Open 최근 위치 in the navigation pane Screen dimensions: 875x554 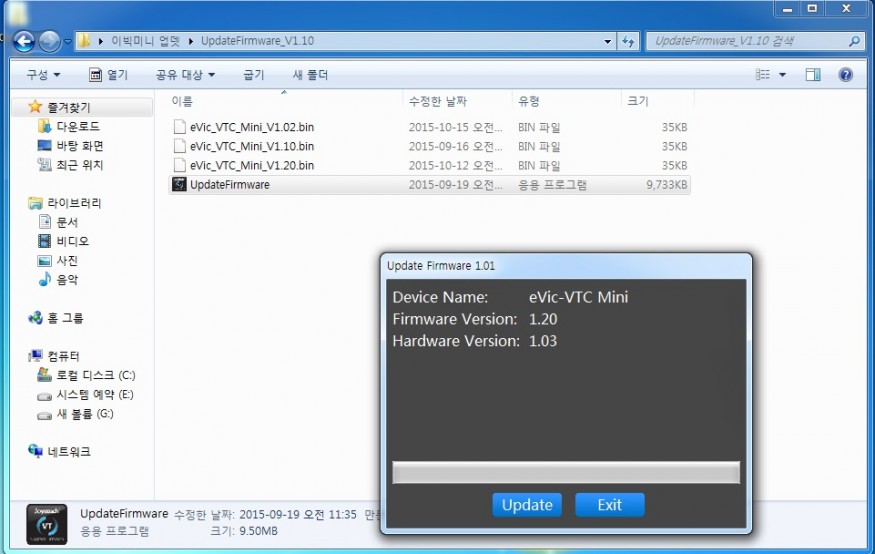80,165
